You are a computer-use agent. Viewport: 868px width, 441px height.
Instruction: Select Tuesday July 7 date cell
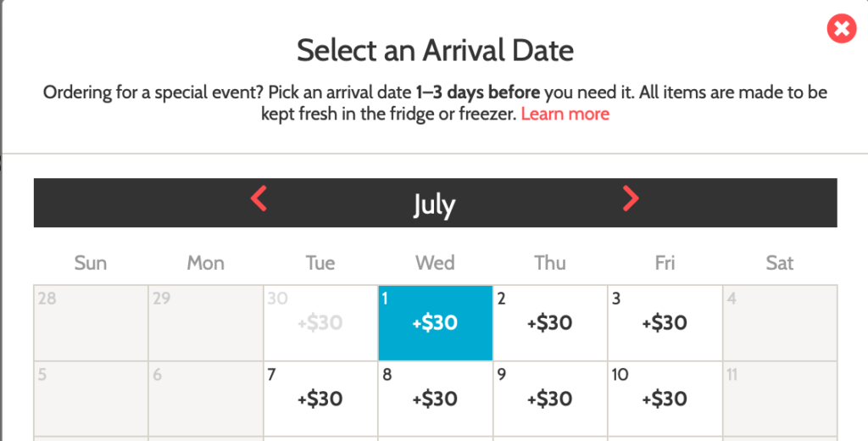point(320,399)
